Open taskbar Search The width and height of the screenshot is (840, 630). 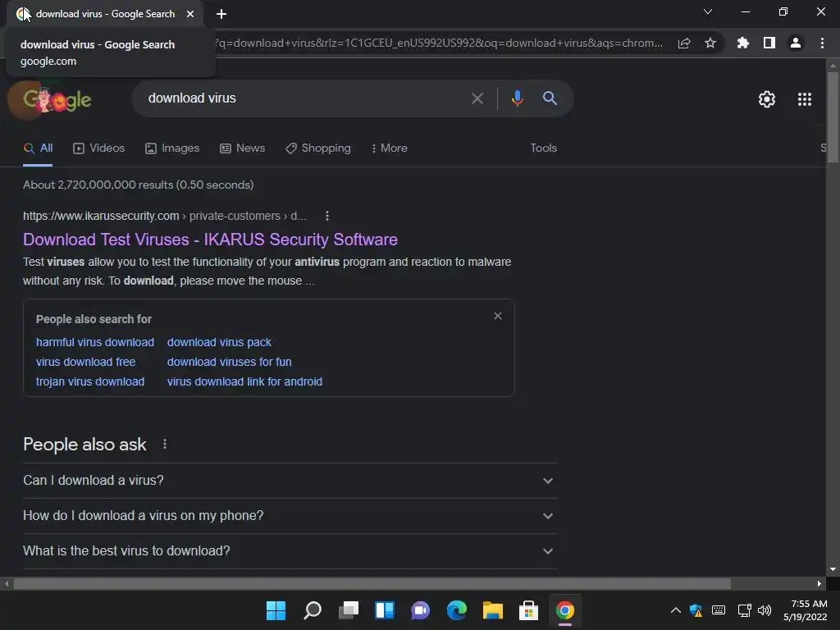pos(313,610)
